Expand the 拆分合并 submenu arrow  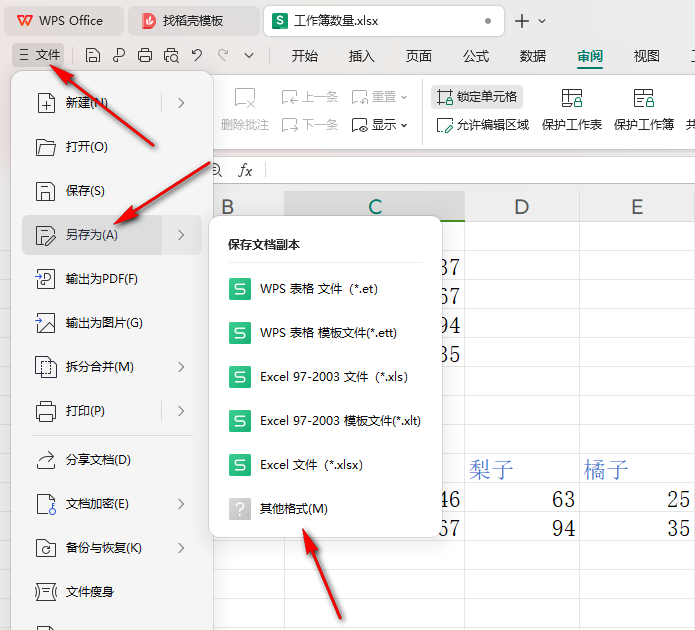point(181,367)
